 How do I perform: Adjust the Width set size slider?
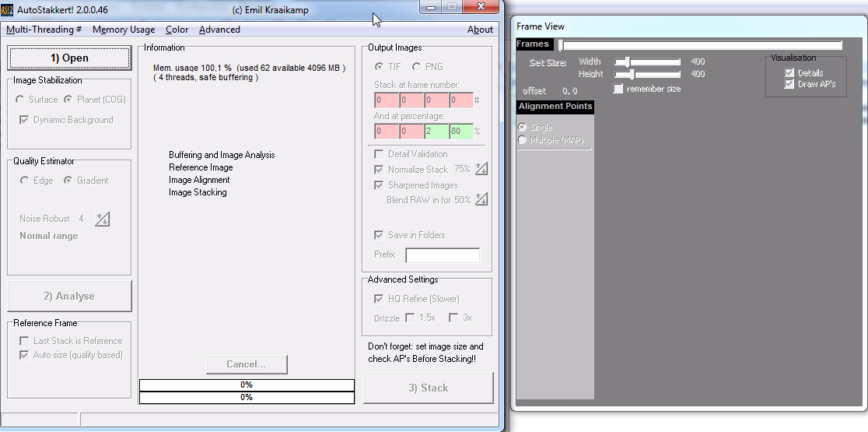coord(627,61)
